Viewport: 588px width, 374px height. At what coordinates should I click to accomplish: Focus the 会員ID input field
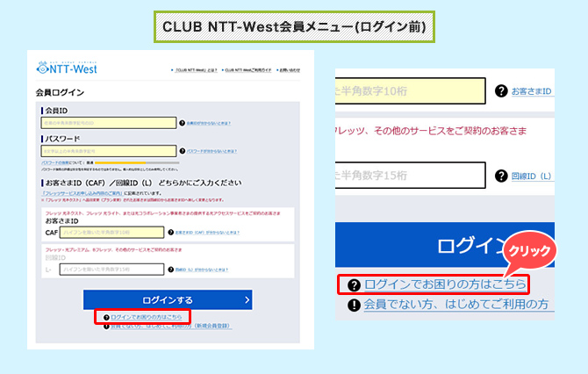(x=109, y=123)
